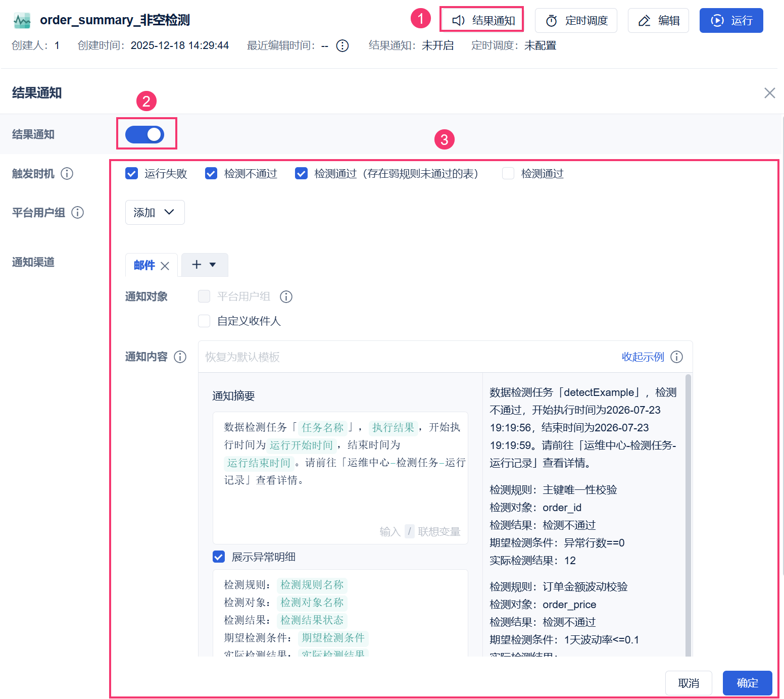Close the 结果通知 panel
This screenshot has height=699, width=784.
(769, 93)
